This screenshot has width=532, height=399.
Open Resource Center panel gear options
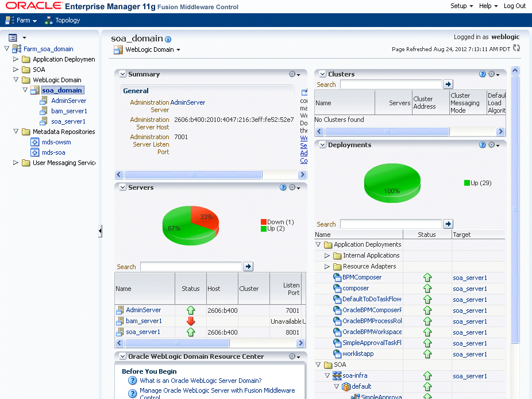tap(294, 356)
